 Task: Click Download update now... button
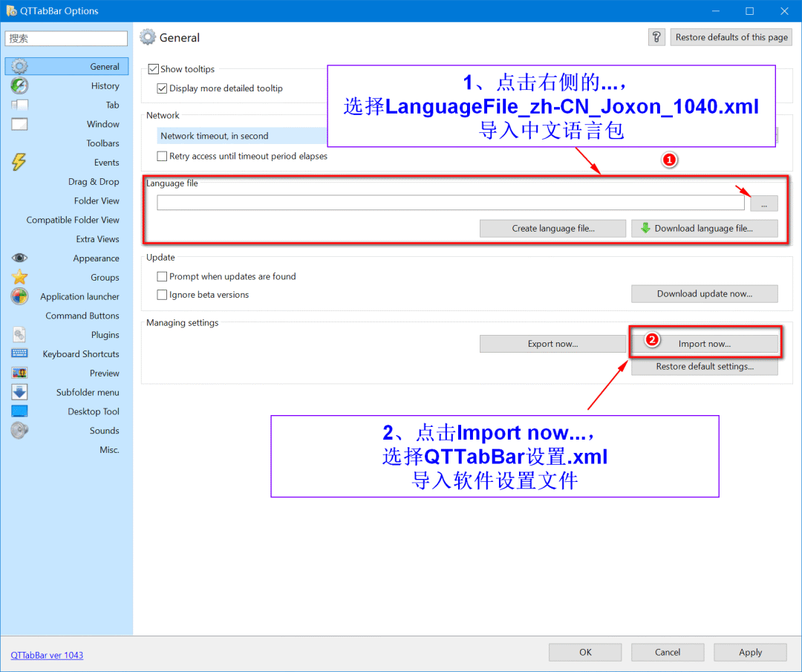point(704,294)
